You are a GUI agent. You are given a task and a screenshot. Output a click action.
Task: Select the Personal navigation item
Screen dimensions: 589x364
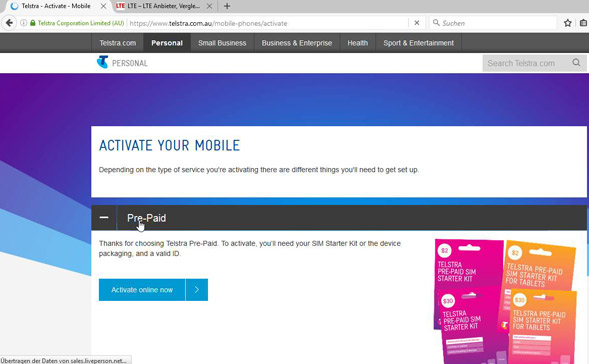(x=167, y=43)
